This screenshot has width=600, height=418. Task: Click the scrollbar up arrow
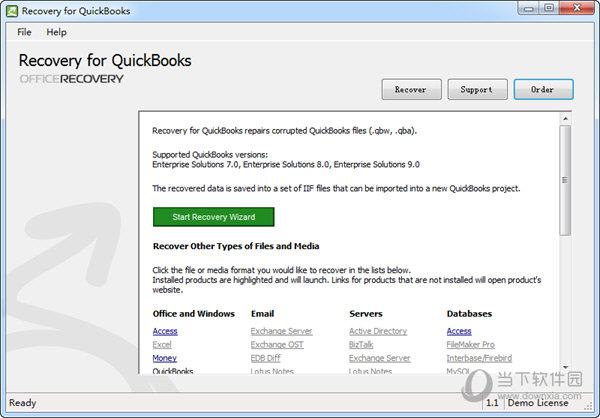565,119
